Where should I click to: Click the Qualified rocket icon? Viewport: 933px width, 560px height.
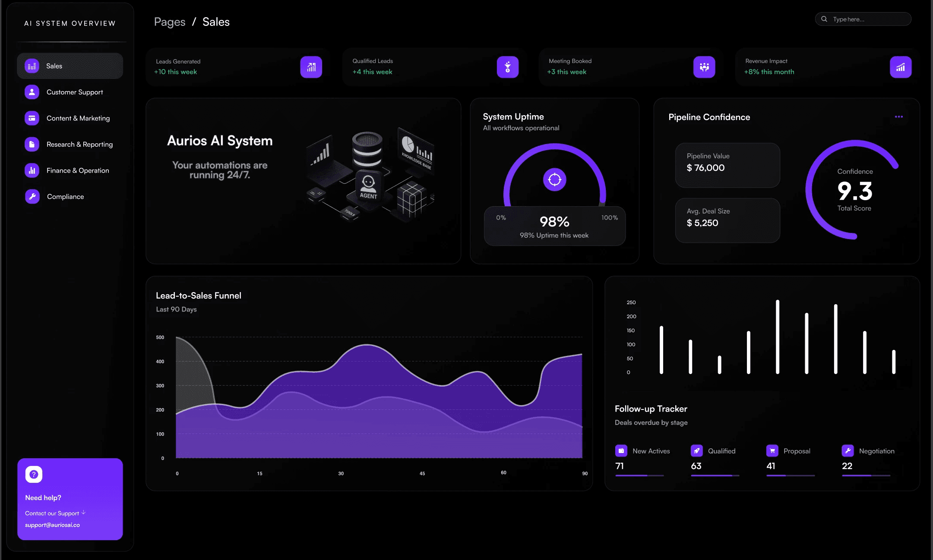pos(696,451)
